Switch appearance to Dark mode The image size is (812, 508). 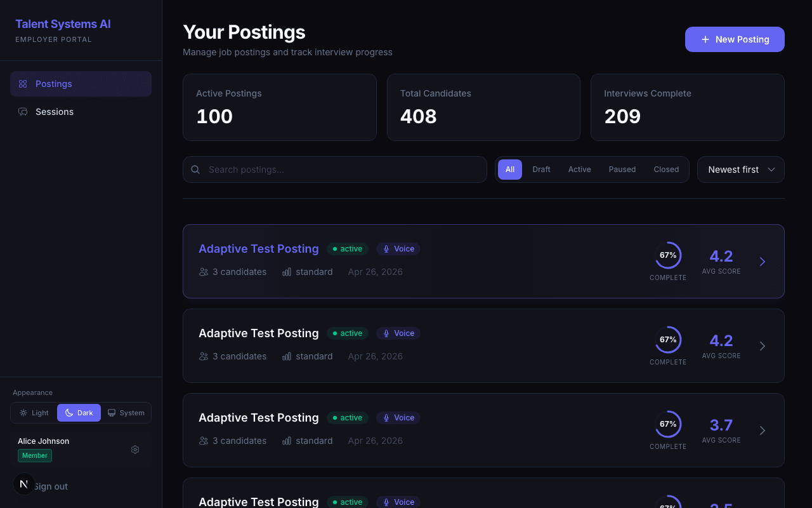click(x=79, y=413)
